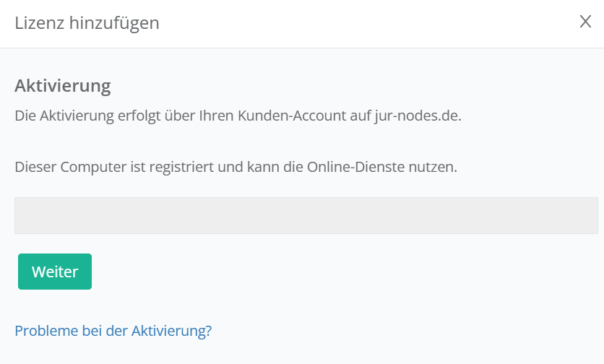Image resolution: width=604 pixels, height=364 pixels.
Task: Click the 'Dieser Computer ist registriert' message
Action: [236, 167]
